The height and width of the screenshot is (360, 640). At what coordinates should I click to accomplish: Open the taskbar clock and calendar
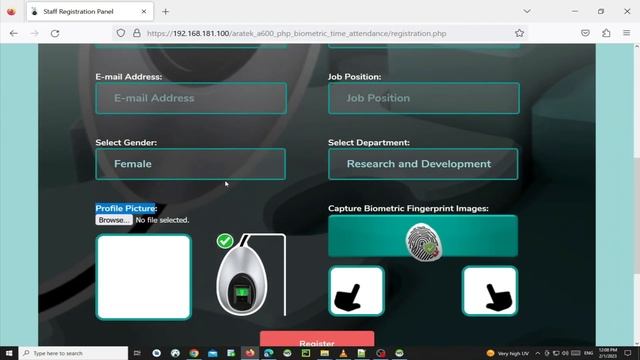(608, 353)
